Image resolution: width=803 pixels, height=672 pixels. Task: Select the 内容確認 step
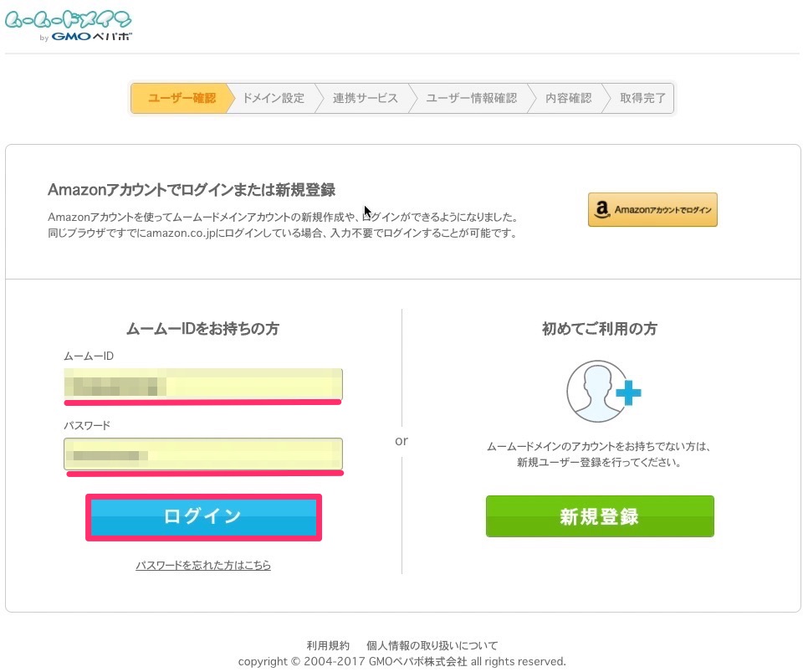[x=569, y=98]
